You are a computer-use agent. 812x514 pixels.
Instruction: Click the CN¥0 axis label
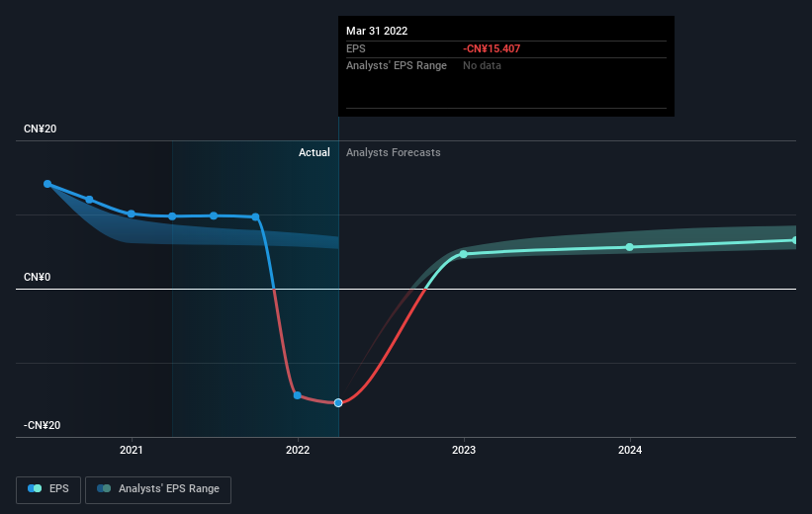point(38,277)
